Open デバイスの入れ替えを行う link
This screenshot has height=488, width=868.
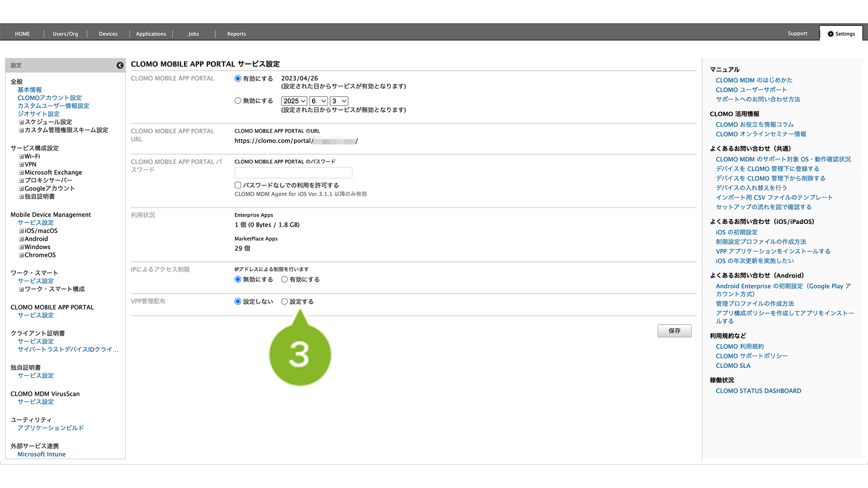click(751, 188)
